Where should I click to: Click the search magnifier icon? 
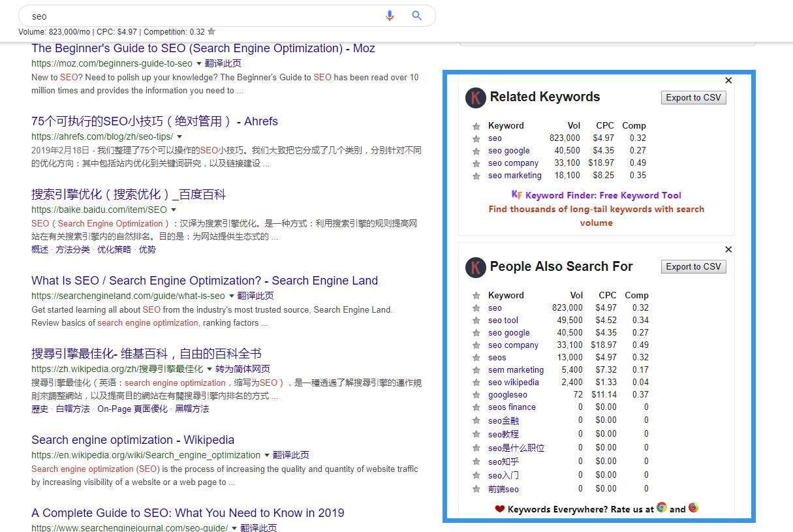pos(416,16)
